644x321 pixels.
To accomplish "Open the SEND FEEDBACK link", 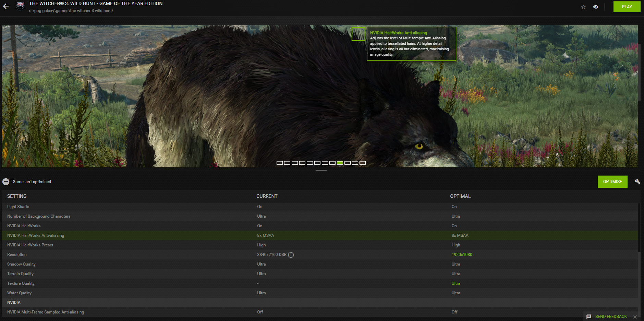I will pyautogui.click(x=611, y=317).
